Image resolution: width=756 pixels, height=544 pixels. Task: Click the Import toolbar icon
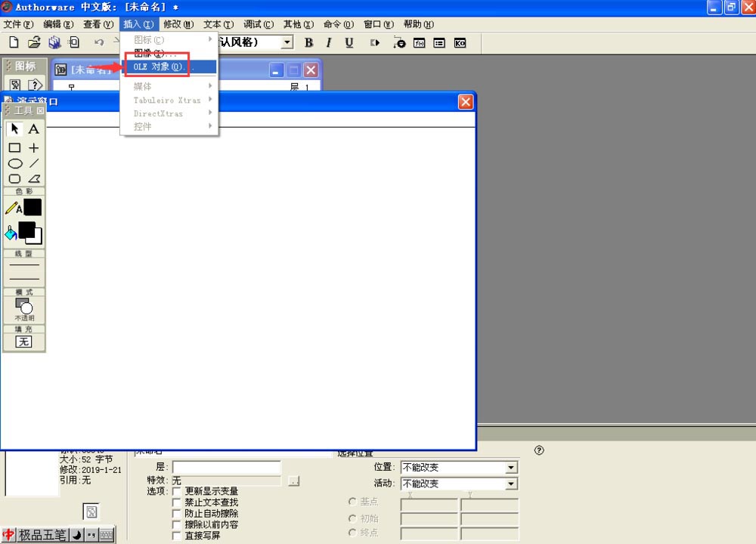pyautogui.click(x=74, y=42)
